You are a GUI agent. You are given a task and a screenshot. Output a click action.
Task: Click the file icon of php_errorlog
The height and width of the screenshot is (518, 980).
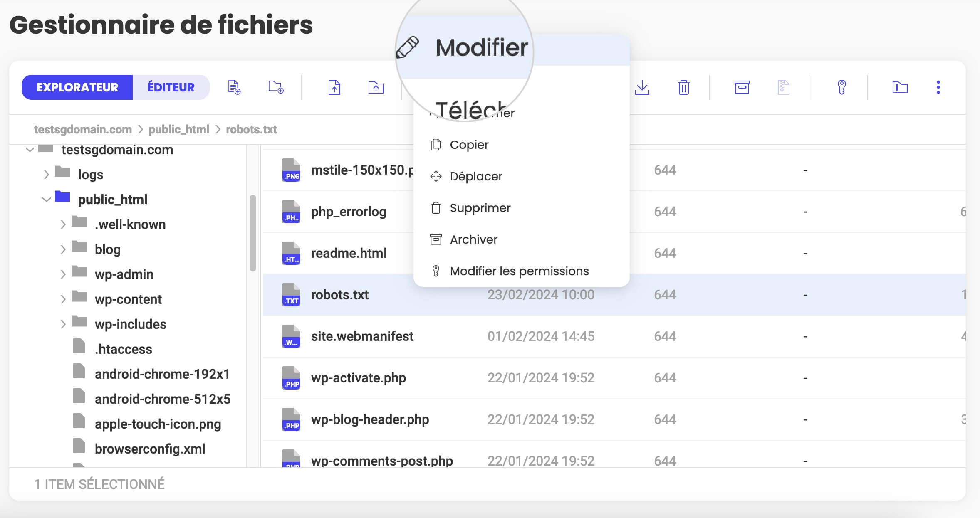[x=291, y=212]
